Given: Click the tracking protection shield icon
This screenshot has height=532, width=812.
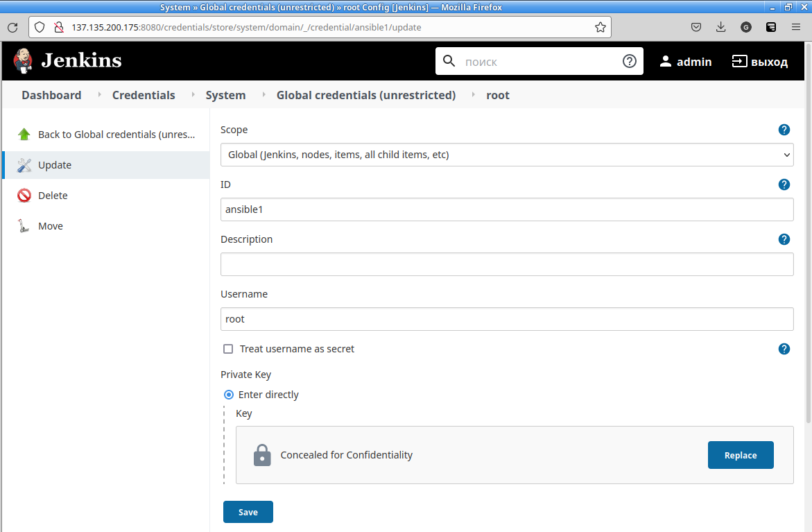Looking at the screenshot, I should [x=40, y=27].
